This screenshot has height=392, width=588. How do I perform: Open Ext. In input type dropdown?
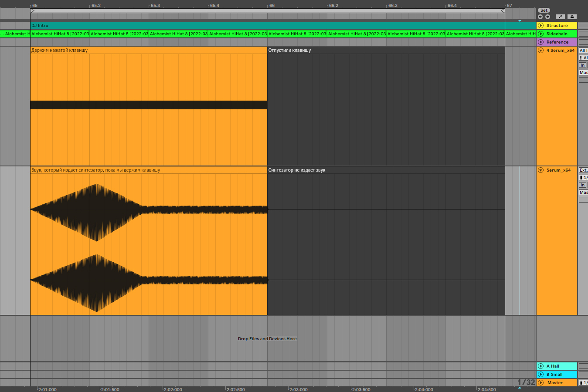pos(583,170)
